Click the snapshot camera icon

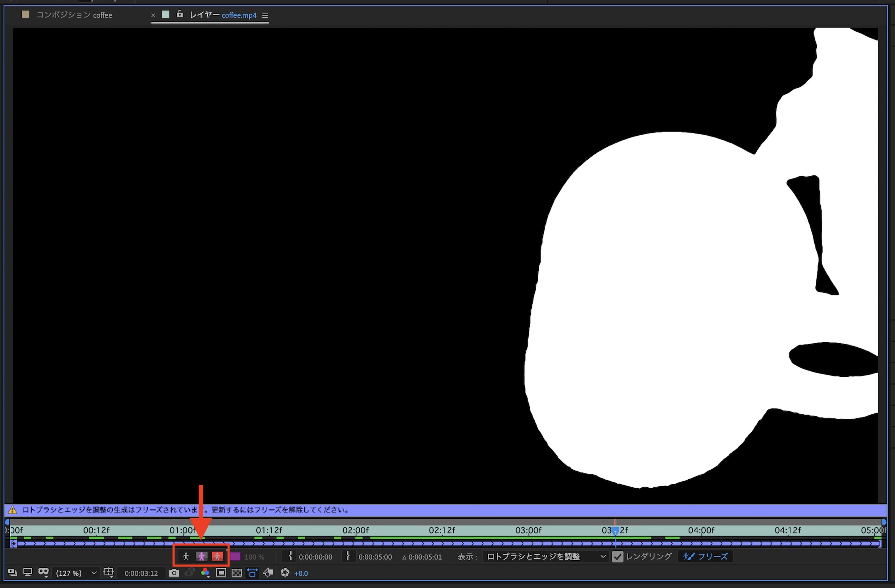pyautogui.click(x=174, y=573)
